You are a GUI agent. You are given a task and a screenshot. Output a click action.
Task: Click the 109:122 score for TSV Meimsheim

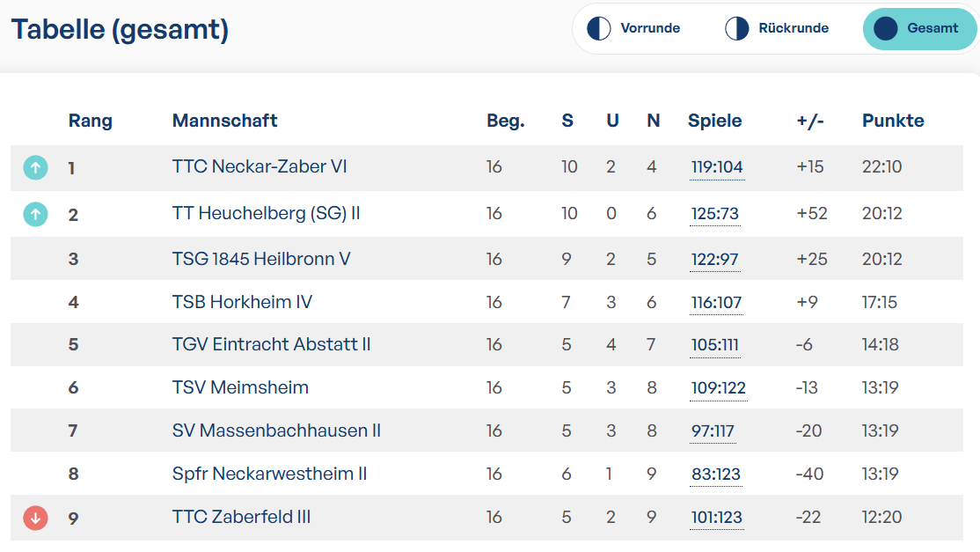click(x=719, y=388)
